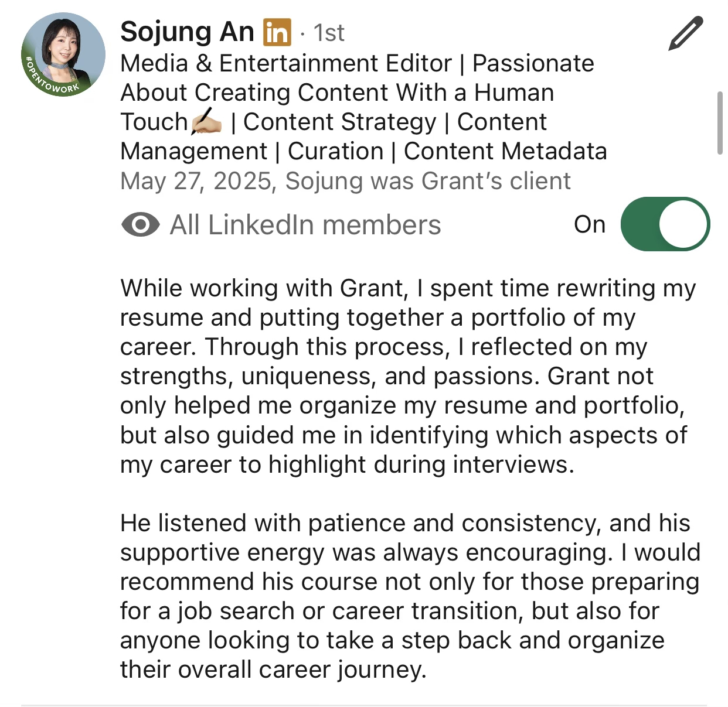Open Sojung An's profile photo
The image size is (728, 707).
(x=63, y=54)
